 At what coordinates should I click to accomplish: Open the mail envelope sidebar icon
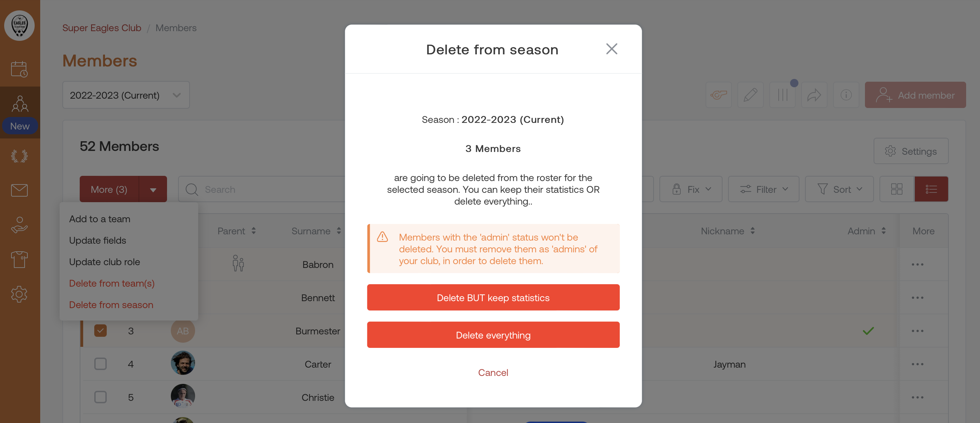[19, 190]
